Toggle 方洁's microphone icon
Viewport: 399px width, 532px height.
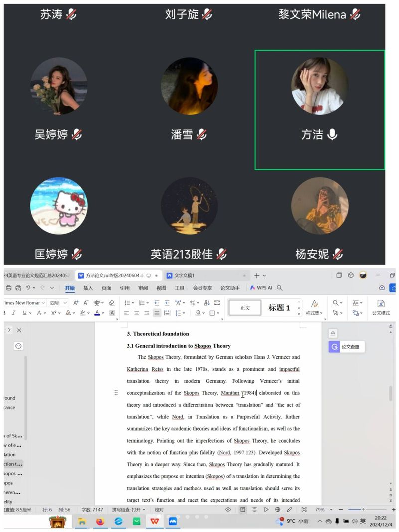(332, 134)
